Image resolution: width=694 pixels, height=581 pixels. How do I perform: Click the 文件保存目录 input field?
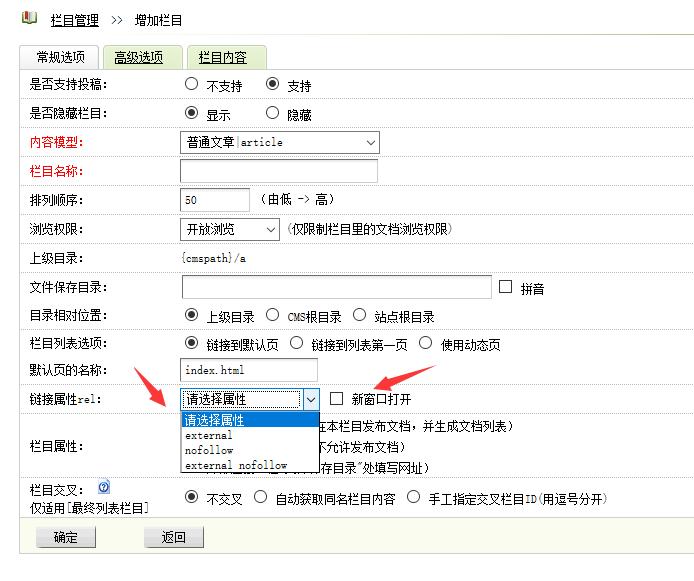point(337,287)
